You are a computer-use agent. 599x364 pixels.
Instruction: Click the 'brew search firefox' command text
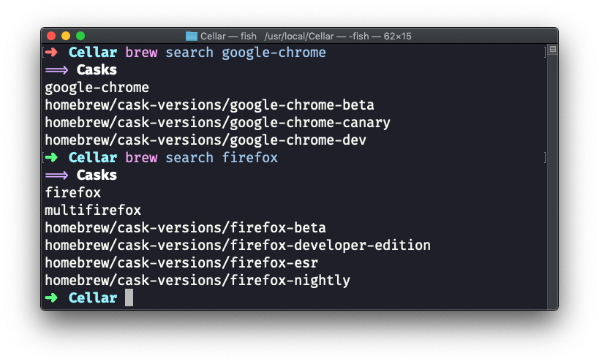tap(201, 158)
